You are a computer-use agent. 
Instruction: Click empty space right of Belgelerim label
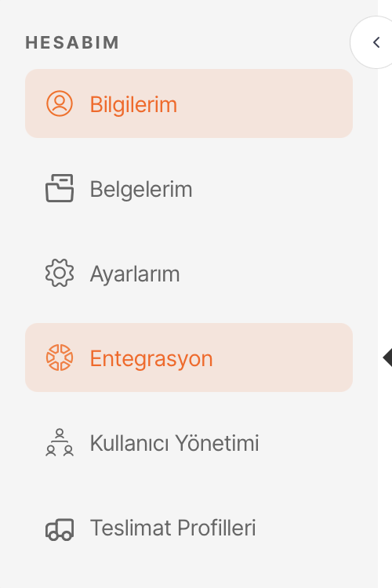274,188
